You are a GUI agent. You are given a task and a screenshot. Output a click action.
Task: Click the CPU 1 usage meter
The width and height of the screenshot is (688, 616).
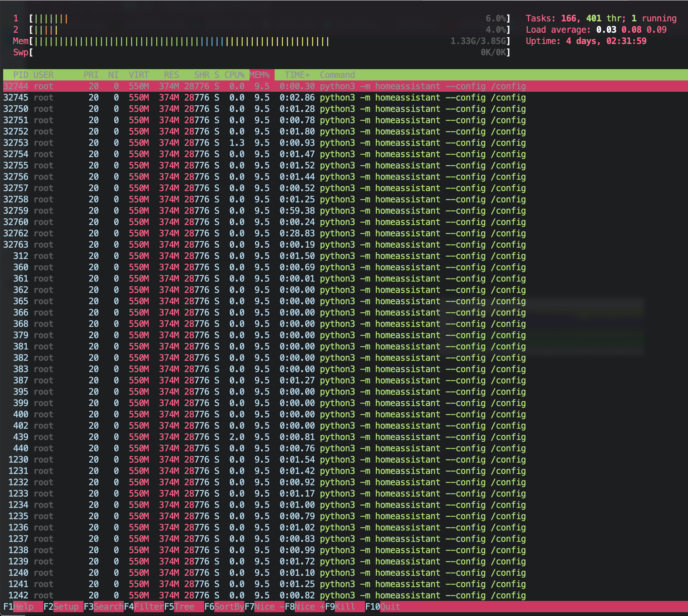[x=261, y=19]
